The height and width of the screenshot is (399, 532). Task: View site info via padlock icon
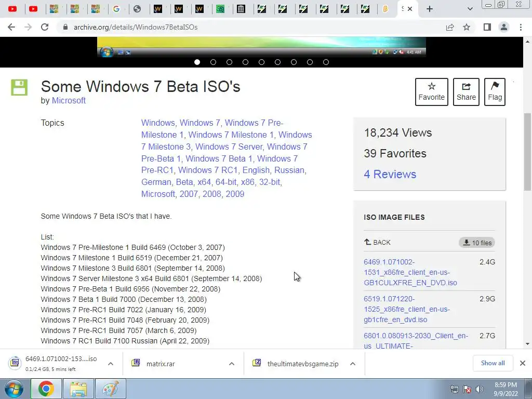click(x=65, y=27)
